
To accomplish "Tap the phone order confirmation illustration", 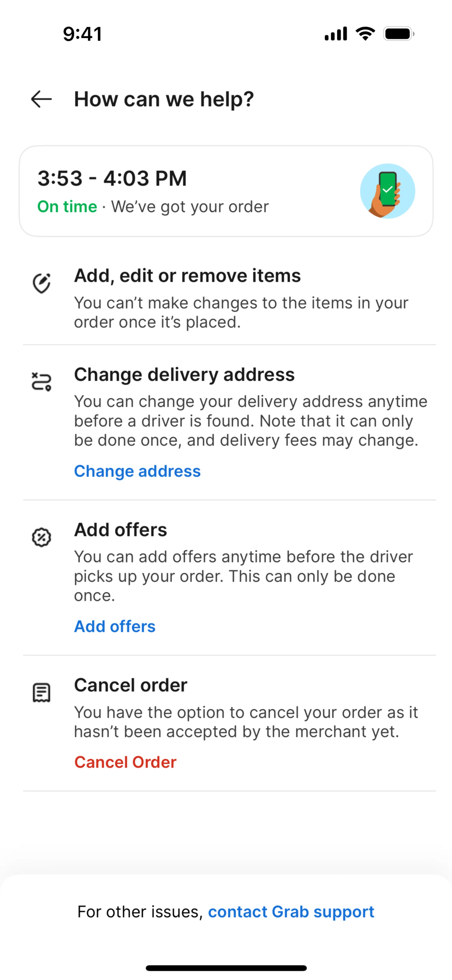I will pos(387,191).
